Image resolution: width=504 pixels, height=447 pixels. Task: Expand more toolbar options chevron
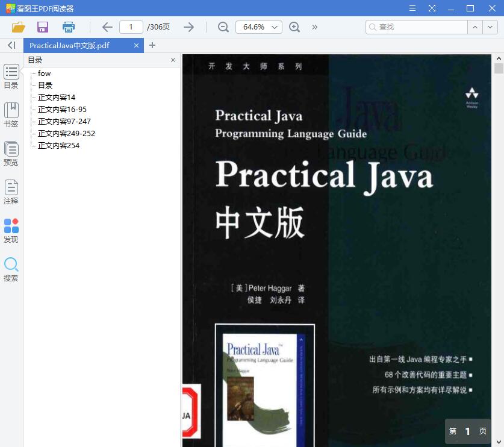pos(315,27)
